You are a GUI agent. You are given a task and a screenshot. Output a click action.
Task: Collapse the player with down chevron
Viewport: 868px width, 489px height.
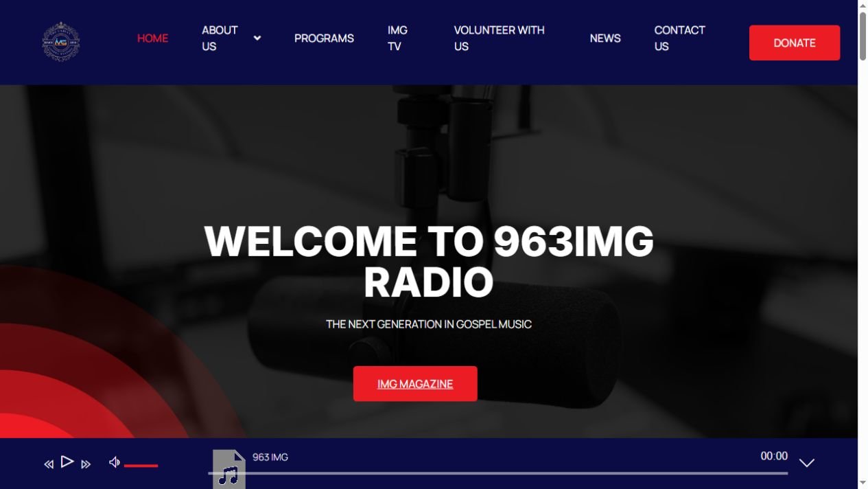click(x=807, y=463)
